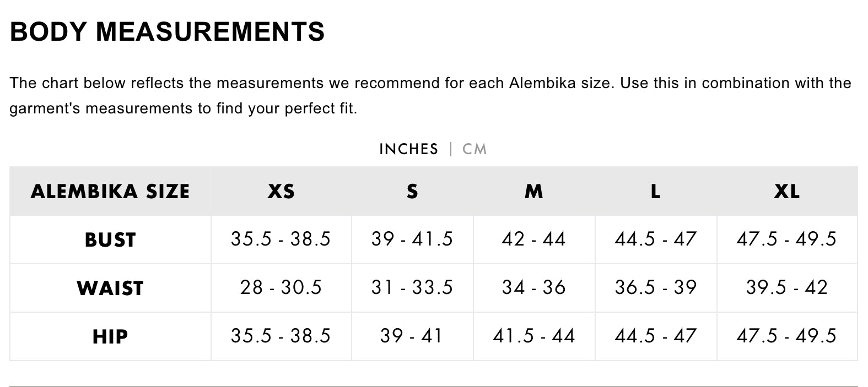Image resolution: width=868 pixels, height=387 pixels.
Task: Click the L waist value 36.5 - 39
Action: [x=656, y=287]
